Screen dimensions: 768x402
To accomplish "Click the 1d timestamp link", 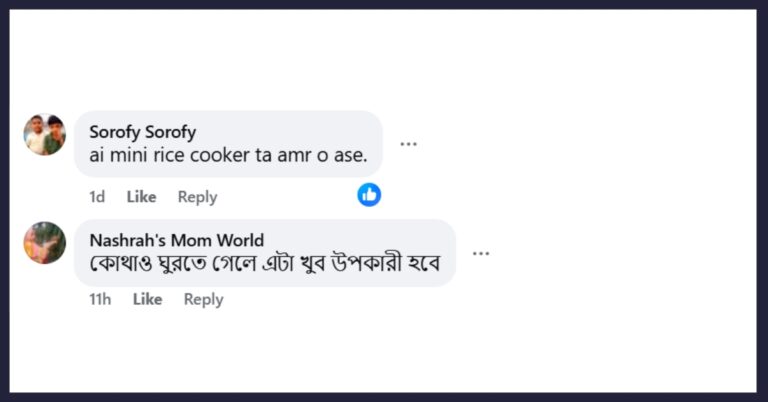I will tap(97, 197).
